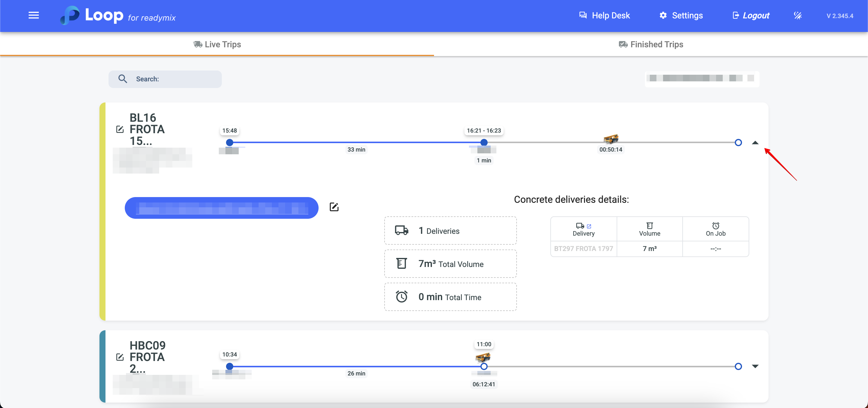Toggle the theme icon next to Logout
This screenshot has height=408, width=868.
point(797,15)
